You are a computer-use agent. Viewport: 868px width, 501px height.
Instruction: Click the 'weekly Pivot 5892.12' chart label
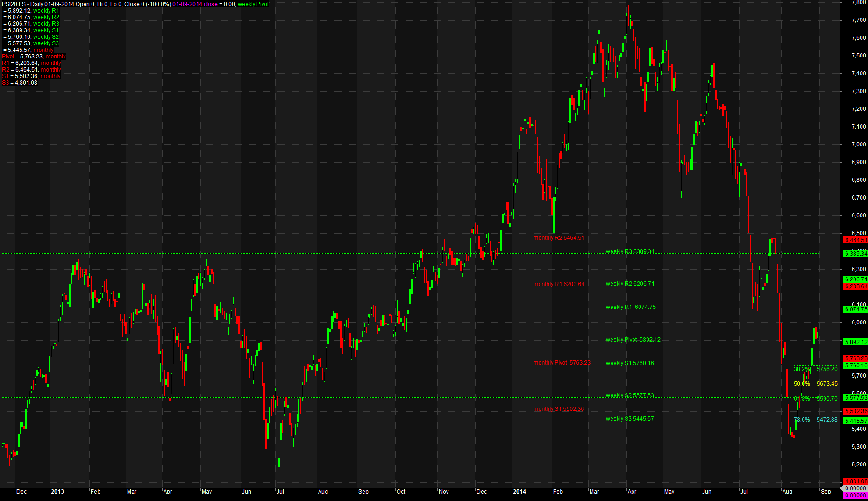pos(633,340)
